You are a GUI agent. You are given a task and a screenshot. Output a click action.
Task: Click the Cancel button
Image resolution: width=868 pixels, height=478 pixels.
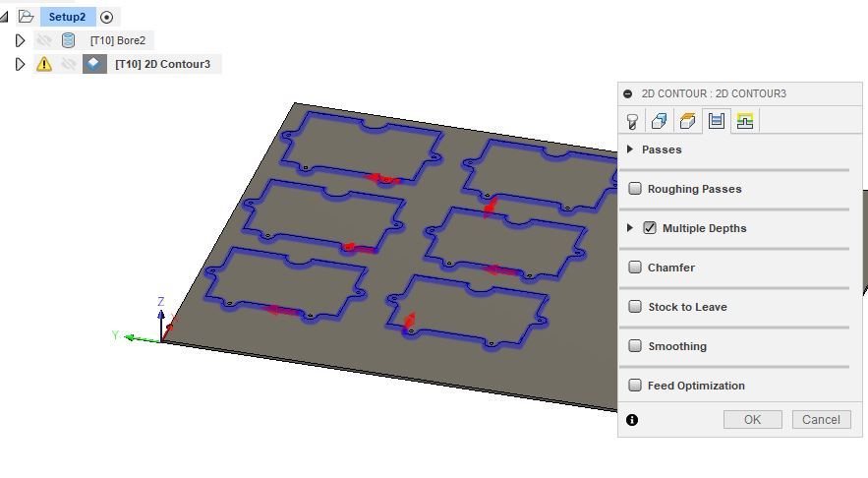[821, 419]
